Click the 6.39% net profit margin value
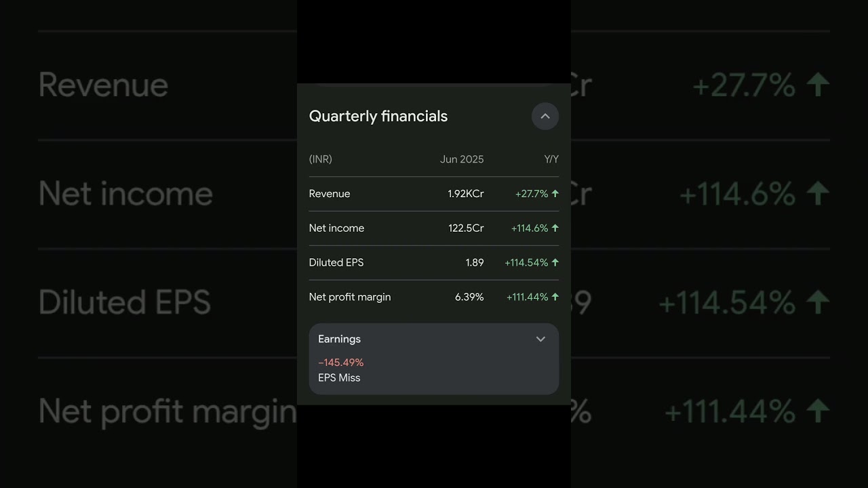The height and width of the screenshot is (488, 868). pyautogui.click(x=469, y=297)
